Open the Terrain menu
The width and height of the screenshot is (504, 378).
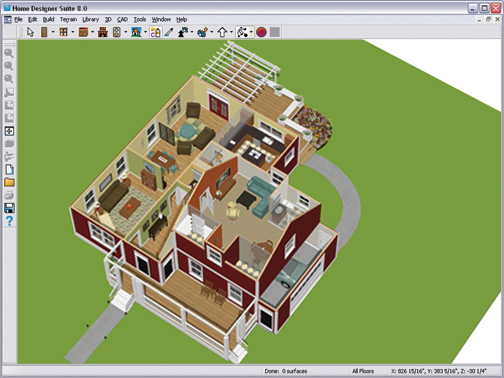point(68,20)
